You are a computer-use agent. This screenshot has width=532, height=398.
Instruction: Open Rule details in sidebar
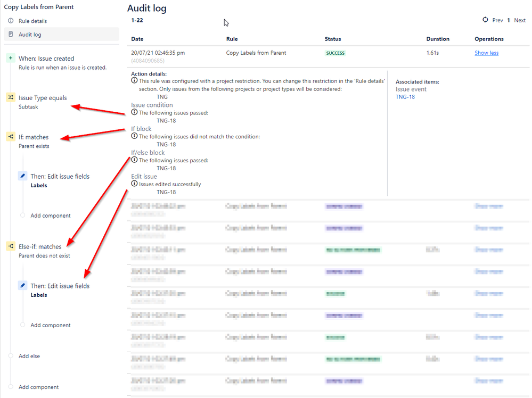[32, 21]
